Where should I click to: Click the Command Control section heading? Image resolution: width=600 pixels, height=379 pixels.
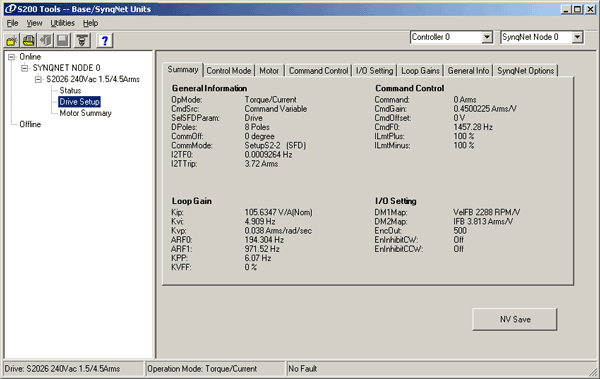(410, 88)
